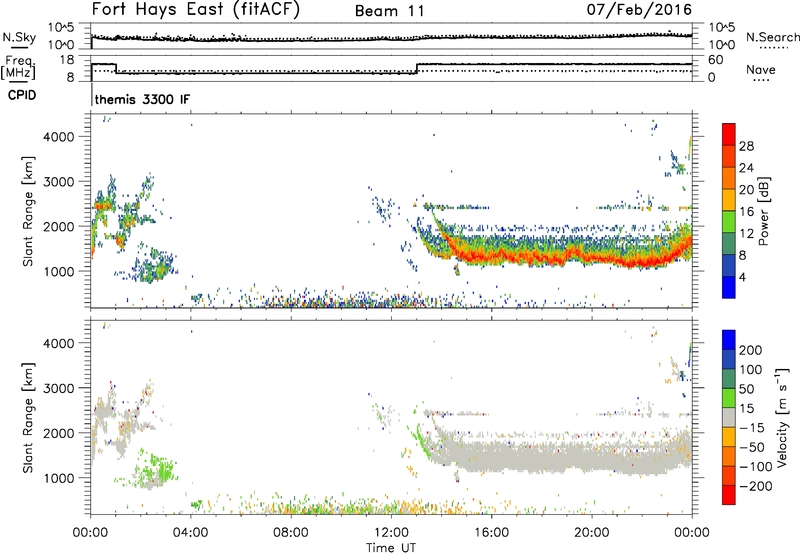Click the 'Time UT' axis label
The height and width of the screenshot is (554, 800).
coord(391,548)
